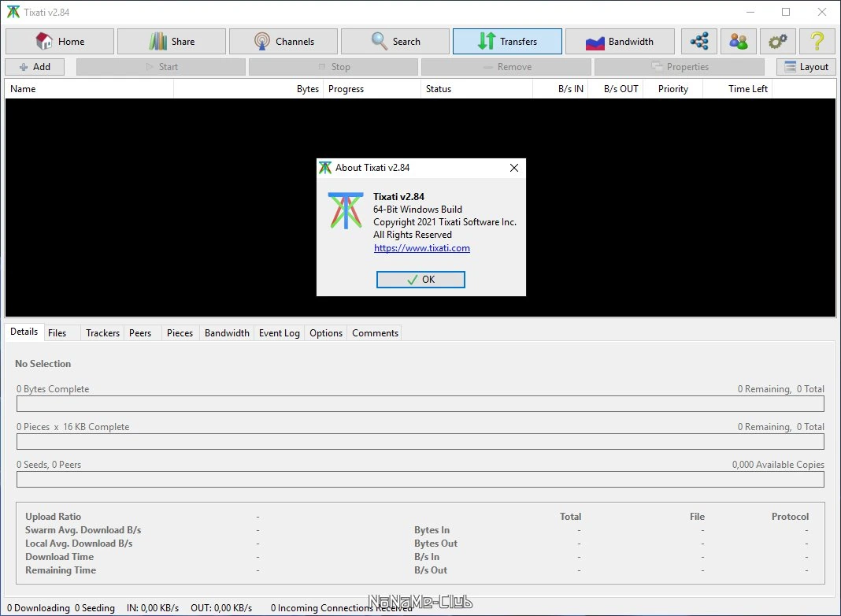Viewport: 841px width, 616px height.
Task: Sort by Priority column header
Action: [673, 89]
